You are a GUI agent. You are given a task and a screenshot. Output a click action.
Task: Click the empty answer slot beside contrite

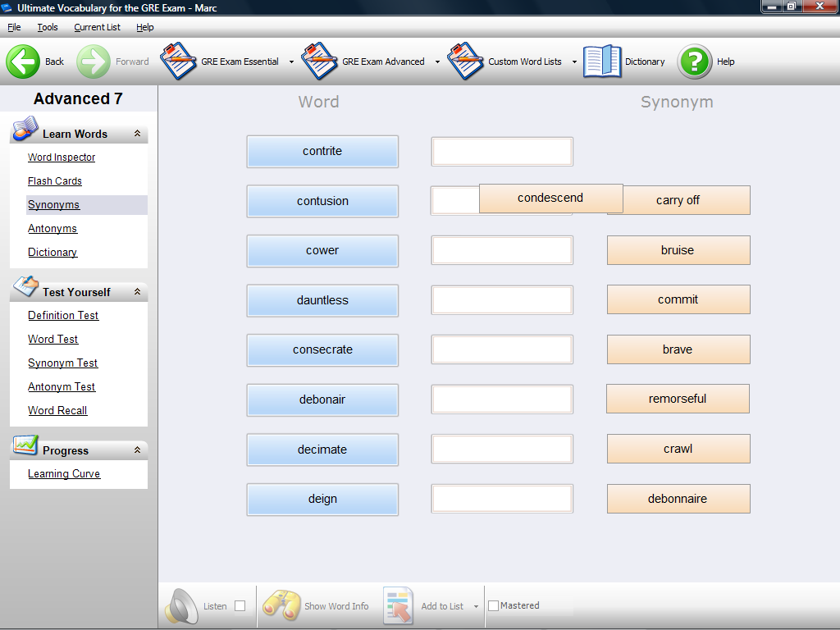502,152
